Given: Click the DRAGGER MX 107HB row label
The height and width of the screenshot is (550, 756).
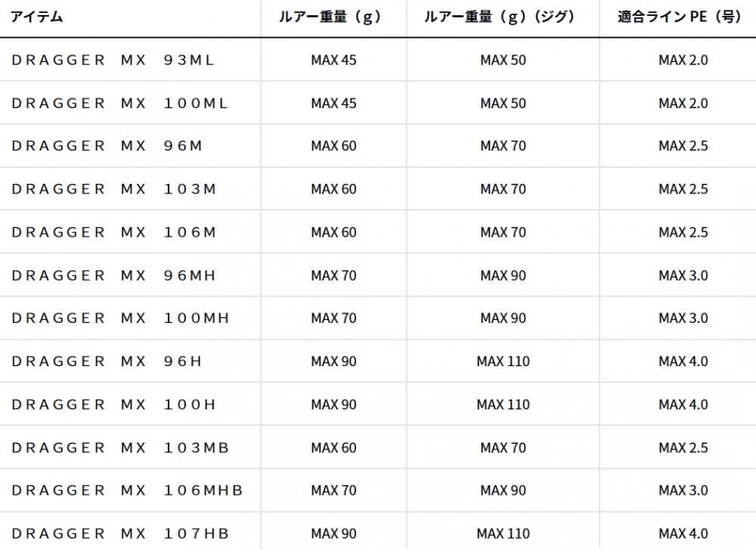Looking at the screenshot, I should tap(120, 533).
